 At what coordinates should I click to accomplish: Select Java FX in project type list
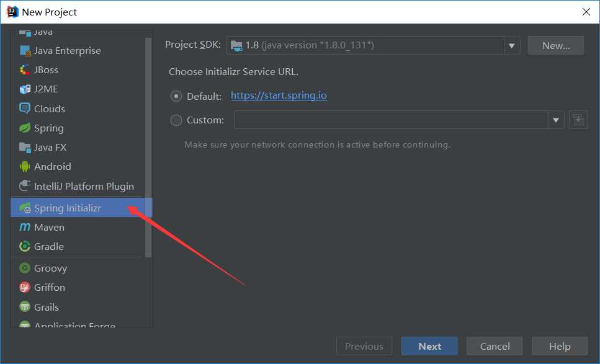point(78,147)
